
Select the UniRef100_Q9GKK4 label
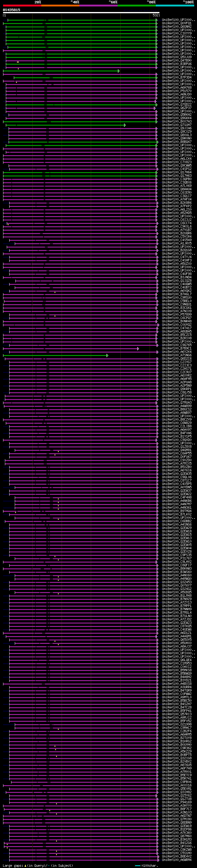[177, 118]
